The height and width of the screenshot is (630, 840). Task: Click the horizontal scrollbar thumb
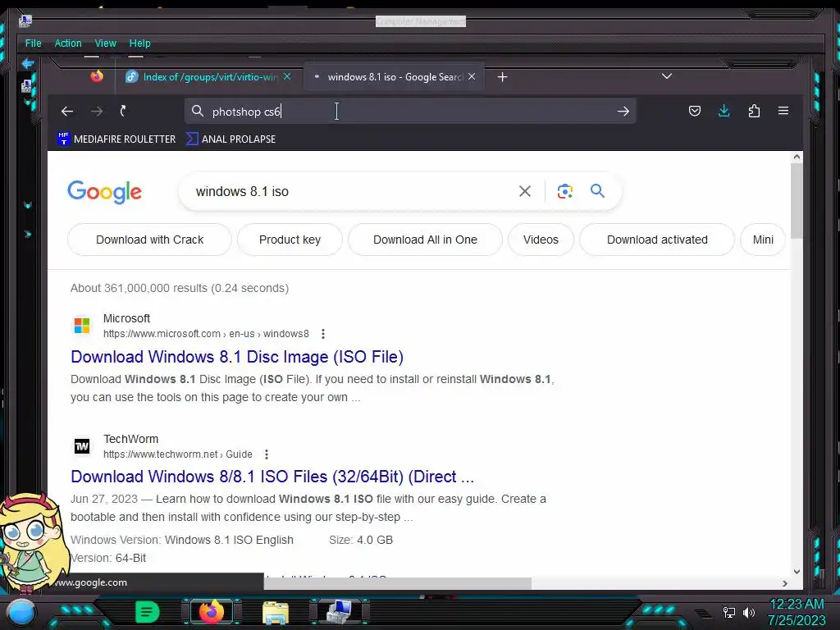click(x=398, y=583)
